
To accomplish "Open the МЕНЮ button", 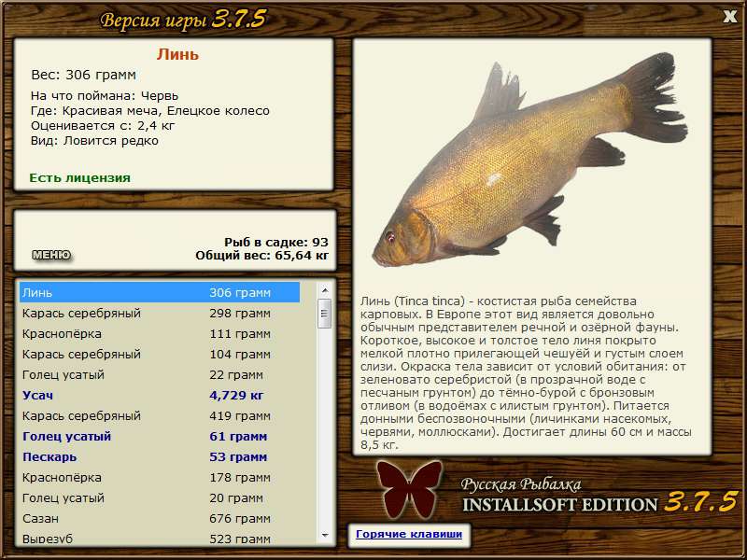I will pos(51,255).
